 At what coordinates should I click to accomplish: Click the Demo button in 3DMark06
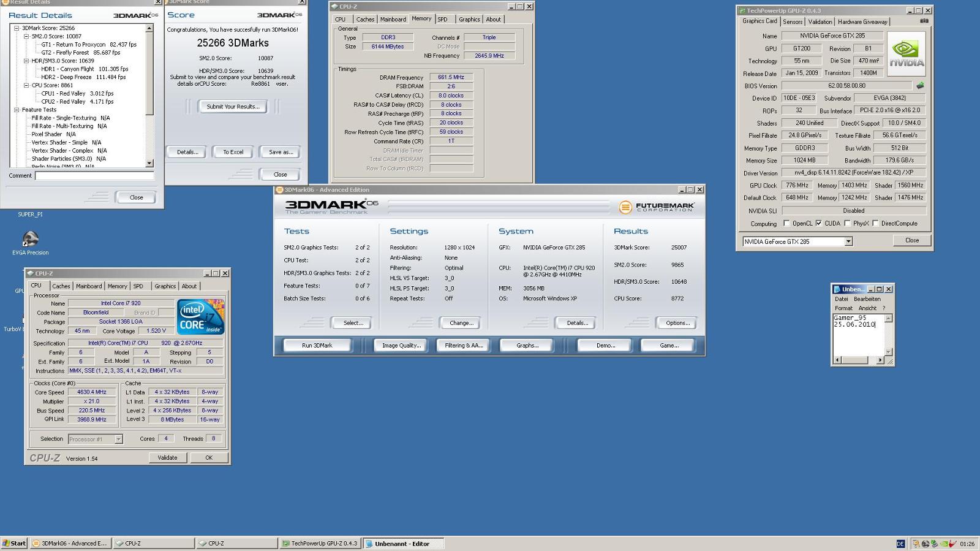[x=605, y=346]
